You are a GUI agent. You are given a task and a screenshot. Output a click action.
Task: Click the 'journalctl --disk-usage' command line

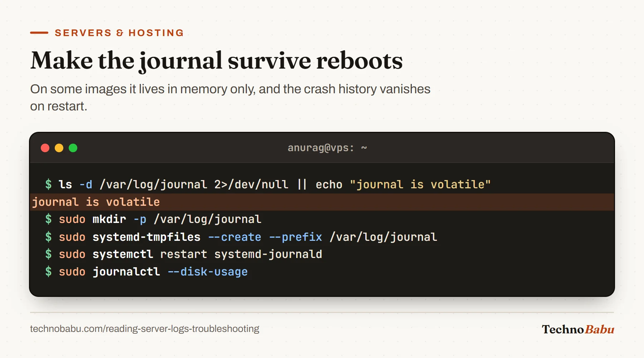click(146, 272)
